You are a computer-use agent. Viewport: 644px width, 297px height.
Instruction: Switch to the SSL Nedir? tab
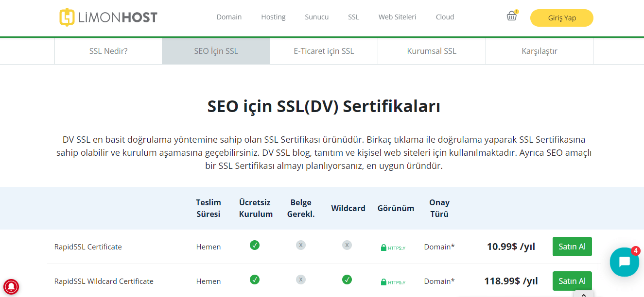click(108, 51)
